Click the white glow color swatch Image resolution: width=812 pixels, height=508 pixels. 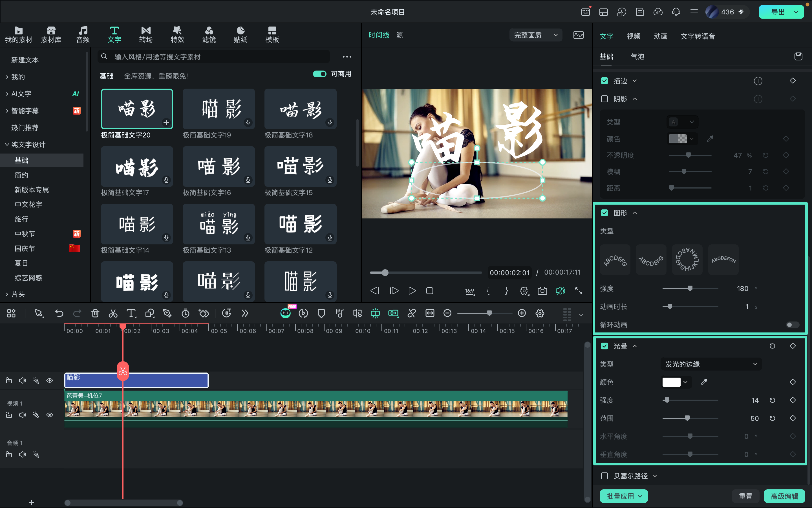[x=671, y=382]
